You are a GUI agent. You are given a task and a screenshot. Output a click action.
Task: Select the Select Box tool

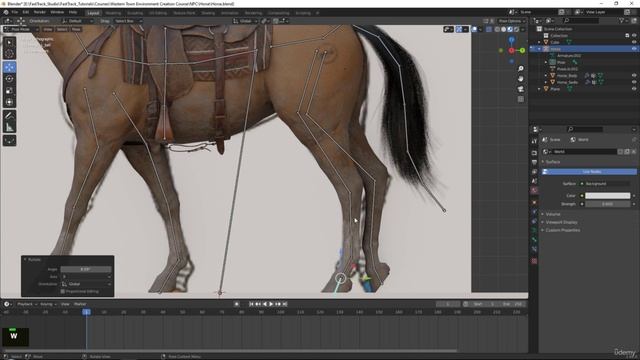(9, 43)
